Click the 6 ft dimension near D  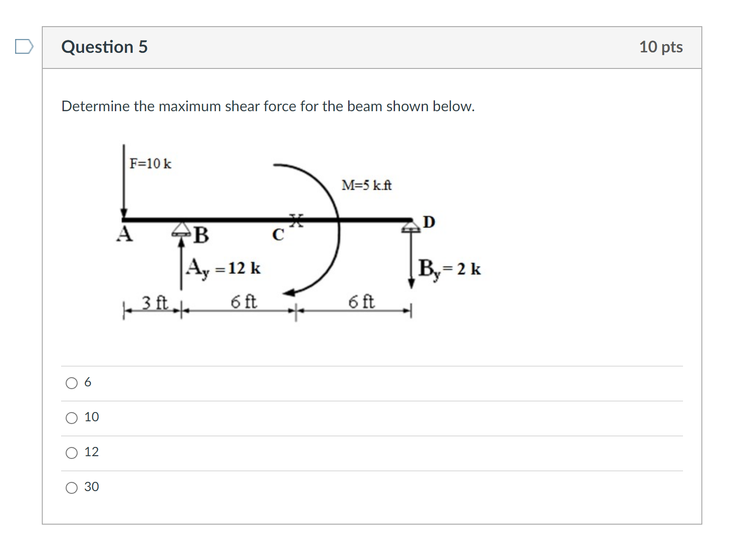[362, 302]
